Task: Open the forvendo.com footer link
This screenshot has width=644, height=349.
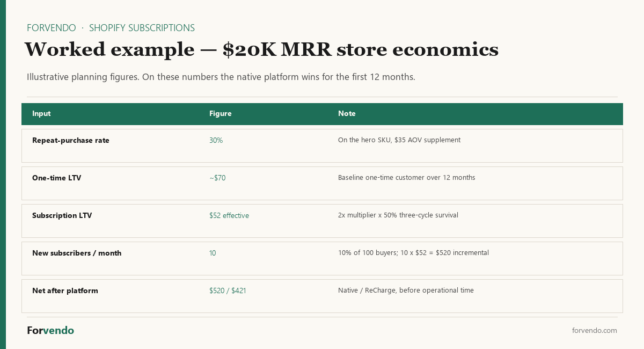Action: [595, 330]
